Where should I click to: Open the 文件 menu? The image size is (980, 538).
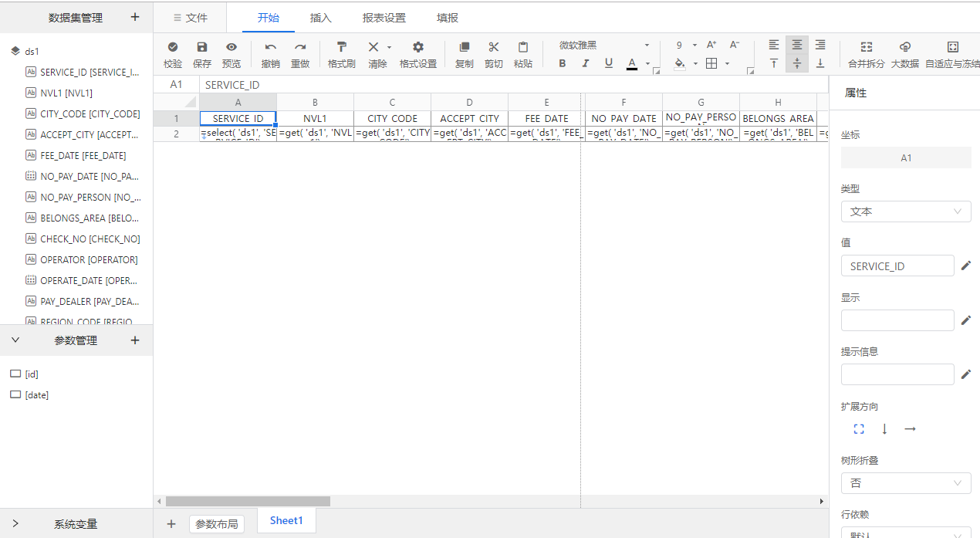point(190,17)
